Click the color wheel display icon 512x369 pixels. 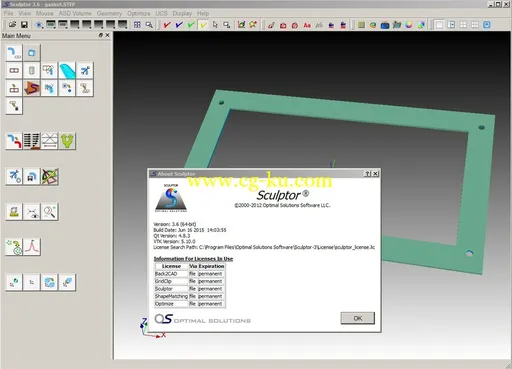pyautogui.click(x=409, y=25)
